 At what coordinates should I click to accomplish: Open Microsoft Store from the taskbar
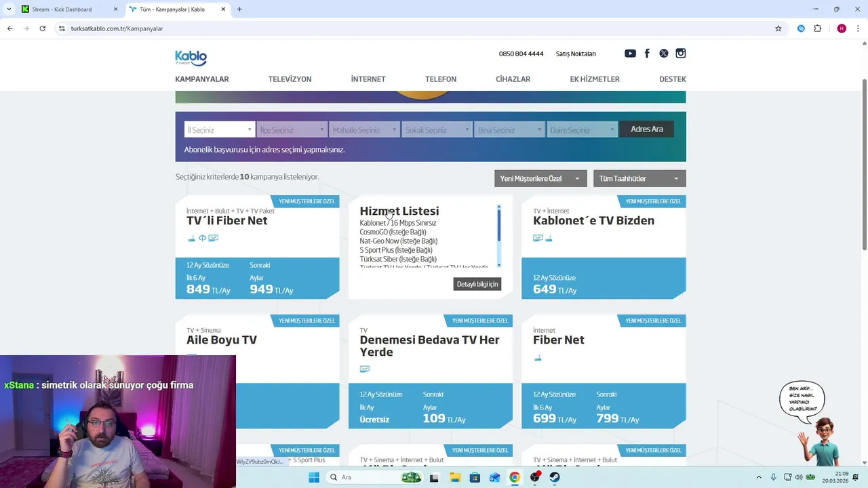point(475,477)
